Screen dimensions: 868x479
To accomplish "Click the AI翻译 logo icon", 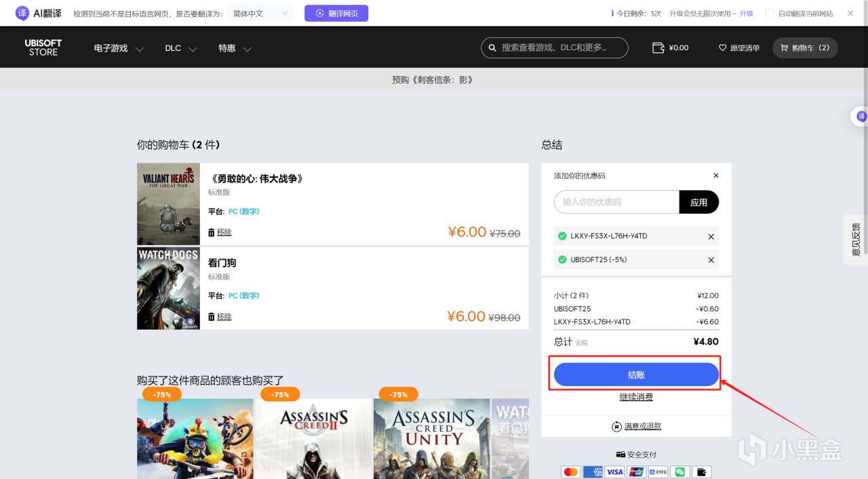I will [x=22, y=13].
